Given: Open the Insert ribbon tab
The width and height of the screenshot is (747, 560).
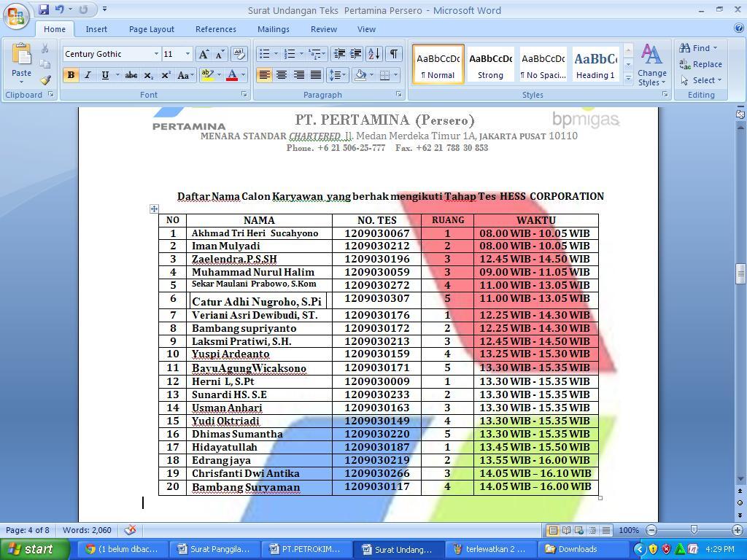Looking at the screenshot, I should (x=96, y=29).
